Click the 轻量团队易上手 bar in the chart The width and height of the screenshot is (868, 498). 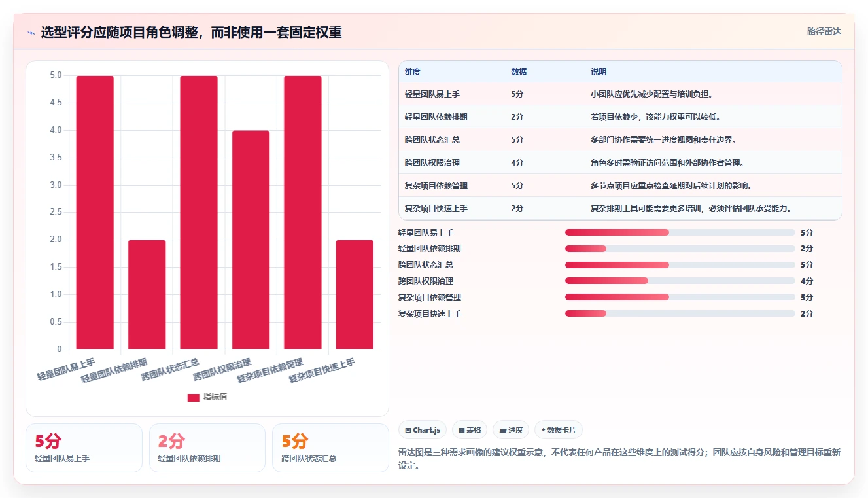click(95, 212)
